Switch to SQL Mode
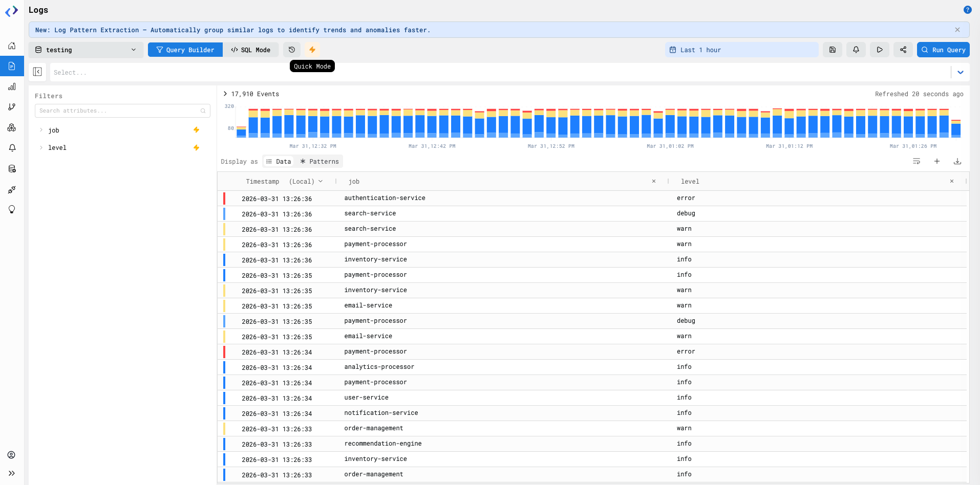980x485 pixels. point(251,50)
